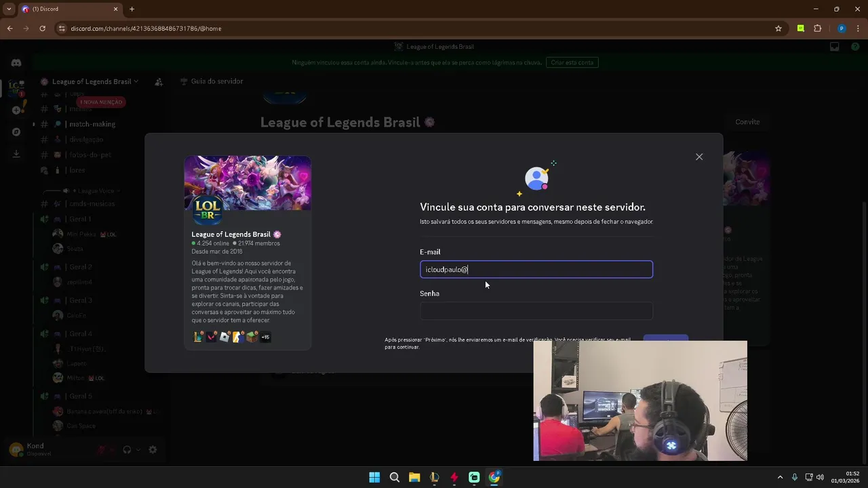Screen dimensions: 868x488
Task: Close the account linking dialog
Action: pyautogui.click(x=699, y=157)
